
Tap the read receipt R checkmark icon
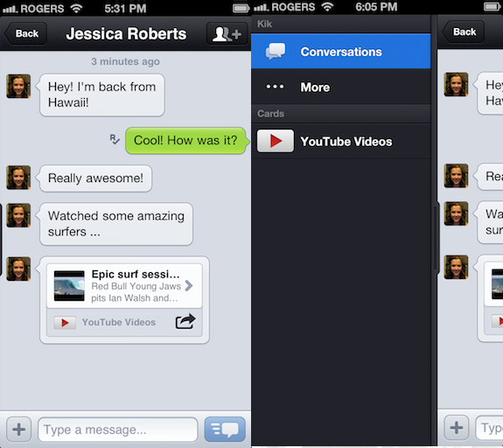click(x=115, y=139)
